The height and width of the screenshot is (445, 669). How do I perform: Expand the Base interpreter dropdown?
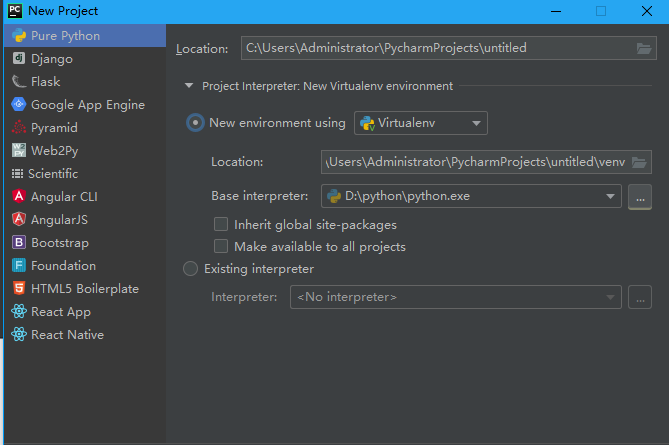pos(609,197)
